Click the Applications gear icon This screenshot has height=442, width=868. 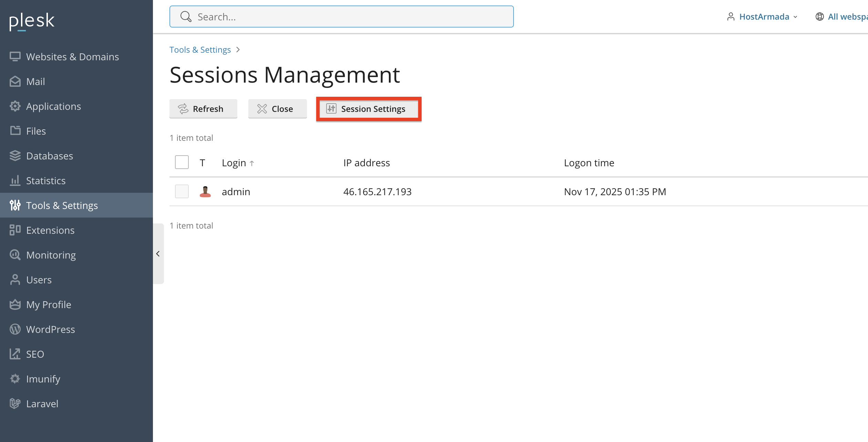point(15,106)
